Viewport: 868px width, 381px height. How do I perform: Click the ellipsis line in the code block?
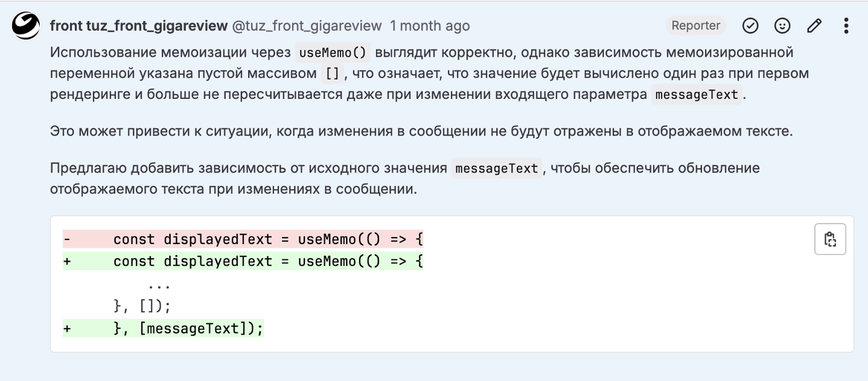(x=159, y=284)
